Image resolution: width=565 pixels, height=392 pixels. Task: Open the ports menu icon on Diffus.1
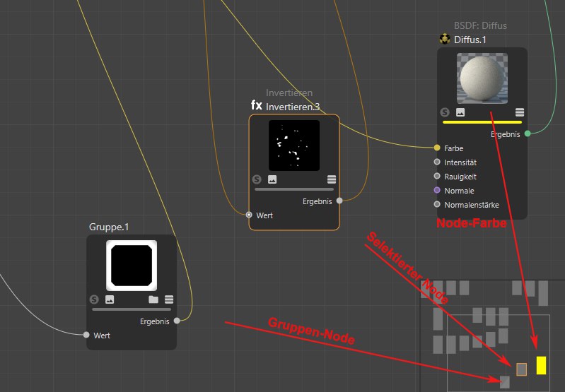click(520, 112)
